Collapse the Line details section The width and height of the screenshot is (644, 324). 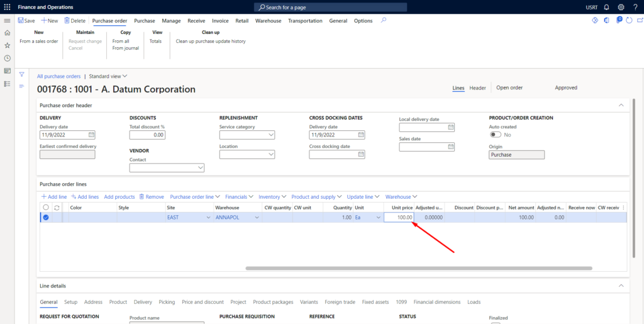(x=621, y=286)
